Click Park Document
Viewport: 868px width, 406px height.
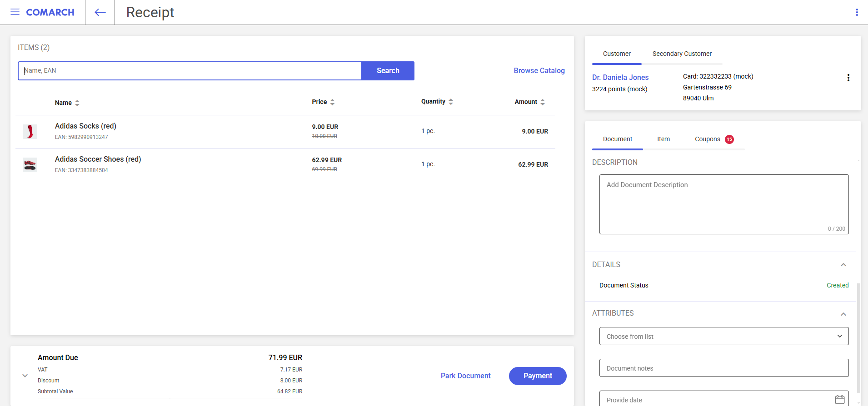pyautogui.click(x=465, y=376)
